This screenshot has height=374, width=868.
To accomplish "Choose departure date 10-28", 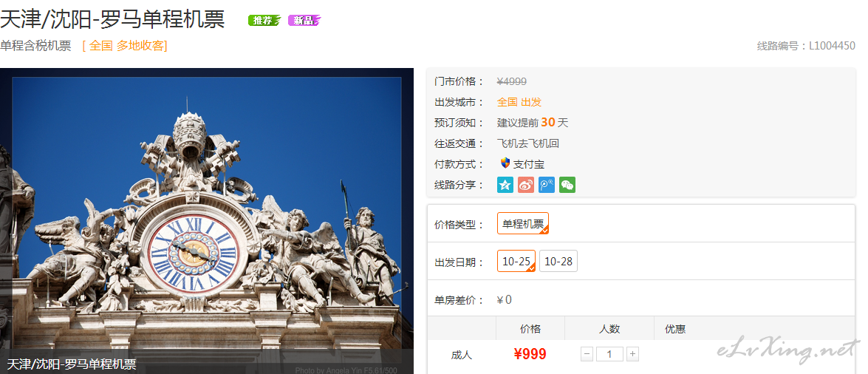I will (x=558, y=261).
